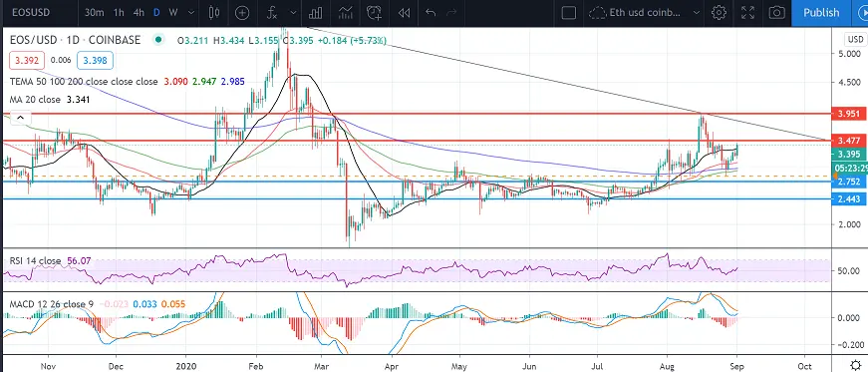Select the chart layout square icon
This screenshot has height=372, width=868.
568,13
